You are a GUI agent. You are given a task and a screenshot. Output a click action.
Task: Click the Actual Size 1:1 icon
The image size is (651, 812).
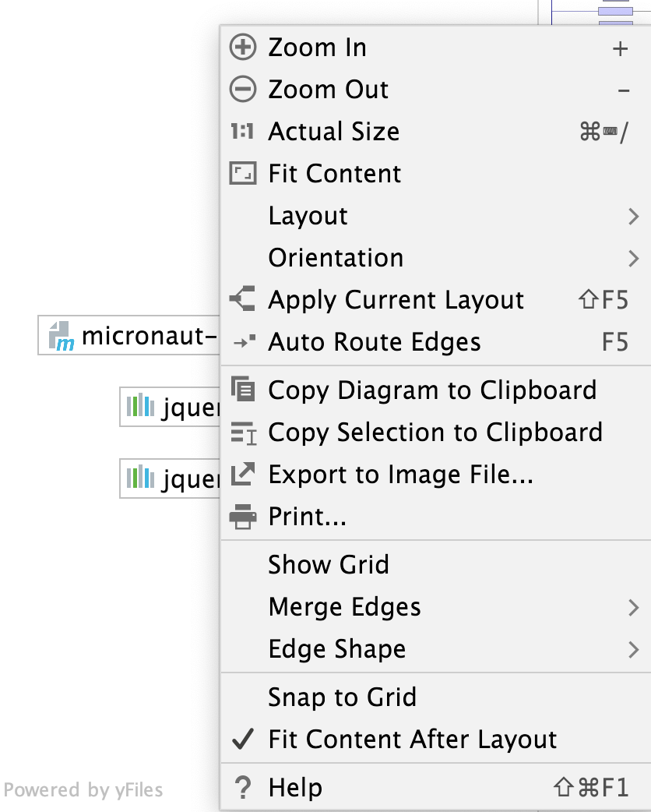point(243,132)
